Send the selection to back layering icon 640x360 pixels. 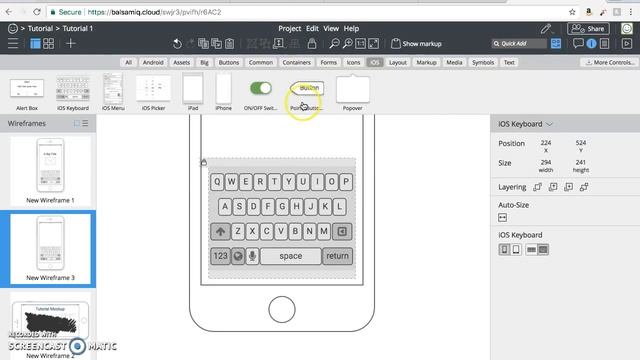[x=584, y=187]
